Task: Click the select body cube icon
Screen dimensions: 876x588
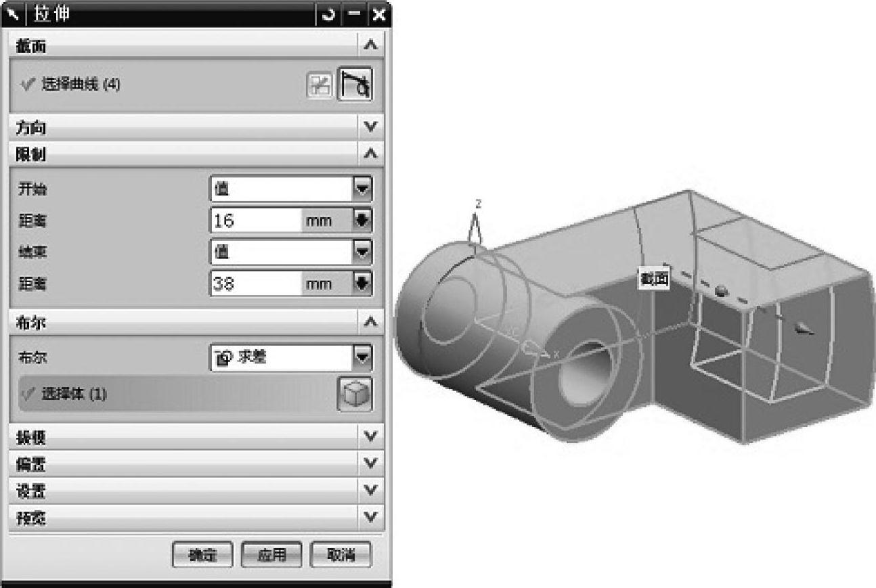Action: [x=354, y=394]
